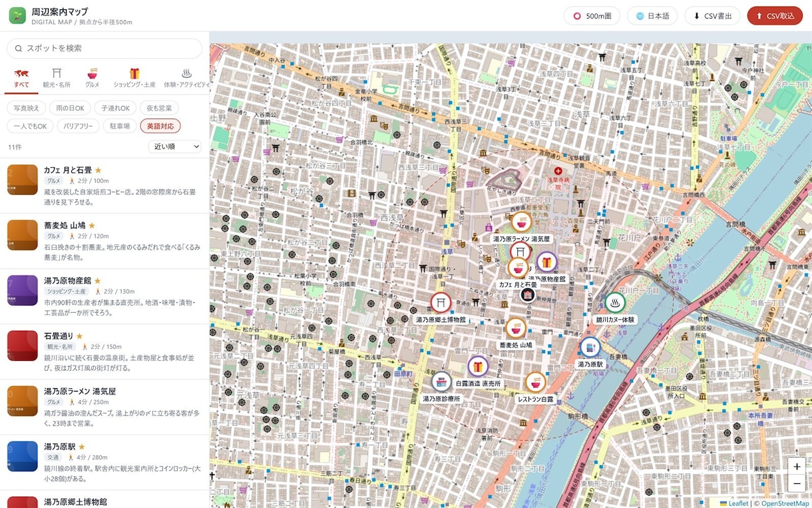The width and height of the screenshot is (812, 508).
Task: Click the 観光・名所 tag on 石畳通り
Action: click(61, 347)
